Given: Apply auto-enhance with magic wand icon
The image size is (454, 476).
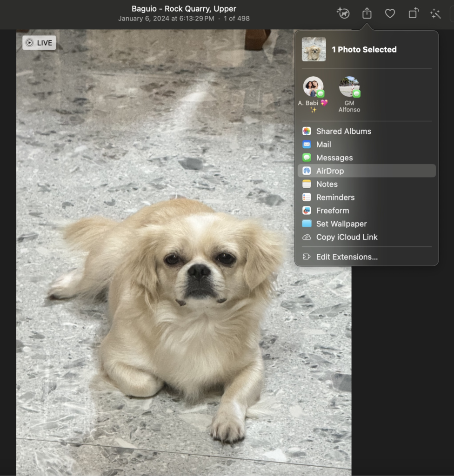Looking at the screenshot, I should coord(435,13).
